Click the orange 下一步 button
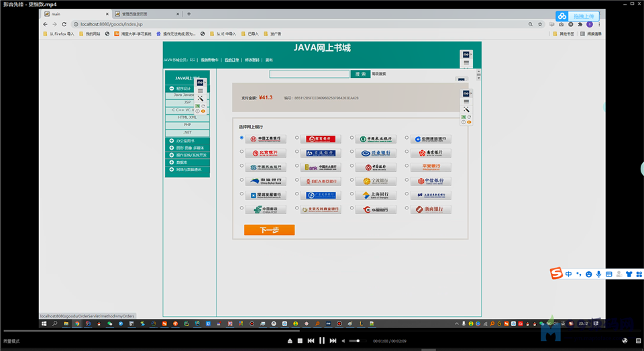This screenshot has height=351, width=644. click(270, 230)
